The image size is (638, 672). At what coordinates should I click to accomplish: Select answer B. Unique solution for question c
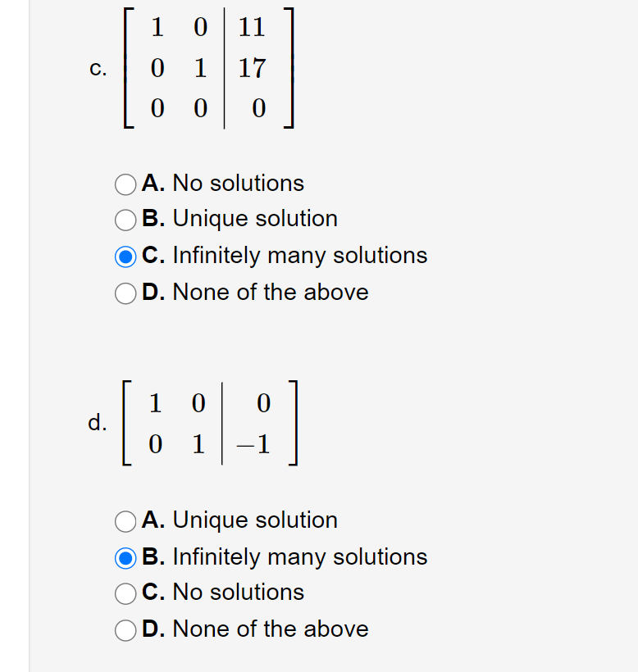tap(125, 220)
